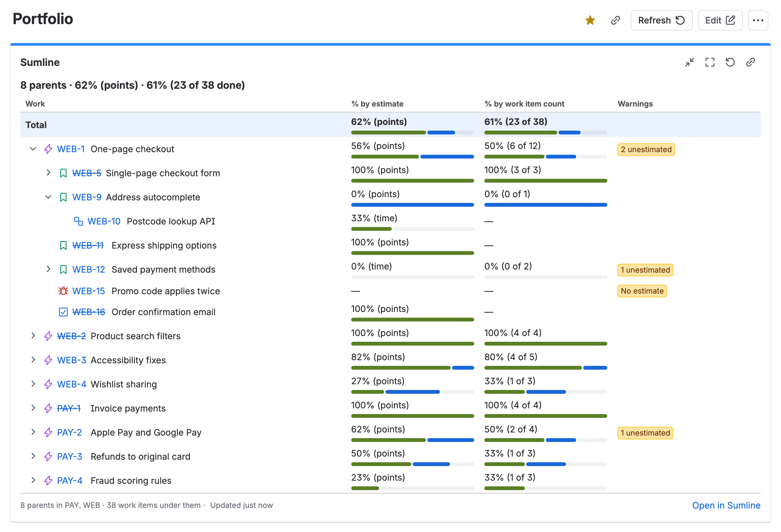Viewport: 781px width, 532px height.
Task: Click the story bookmark icon for WEB-5
Action: (63, 173)
